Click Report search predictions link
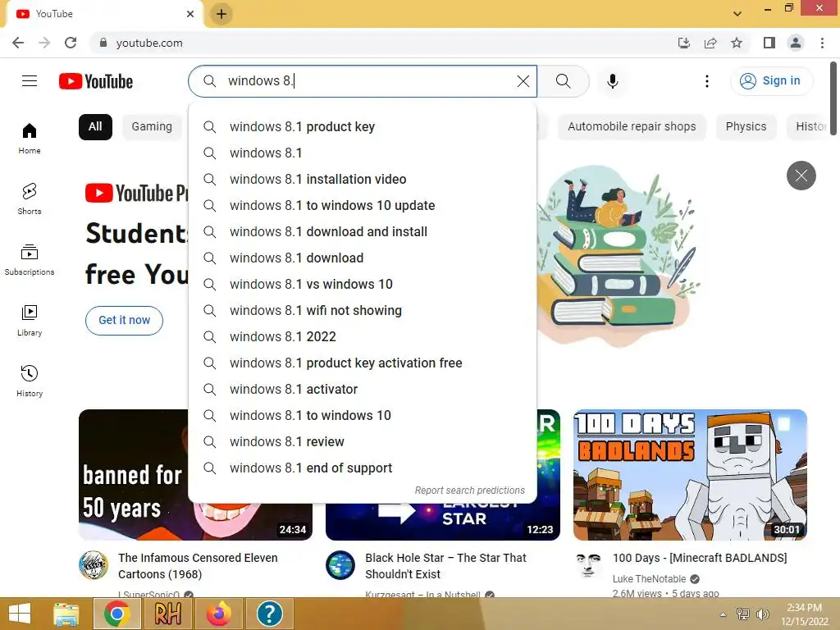840x630 pixels. point(470,491)
